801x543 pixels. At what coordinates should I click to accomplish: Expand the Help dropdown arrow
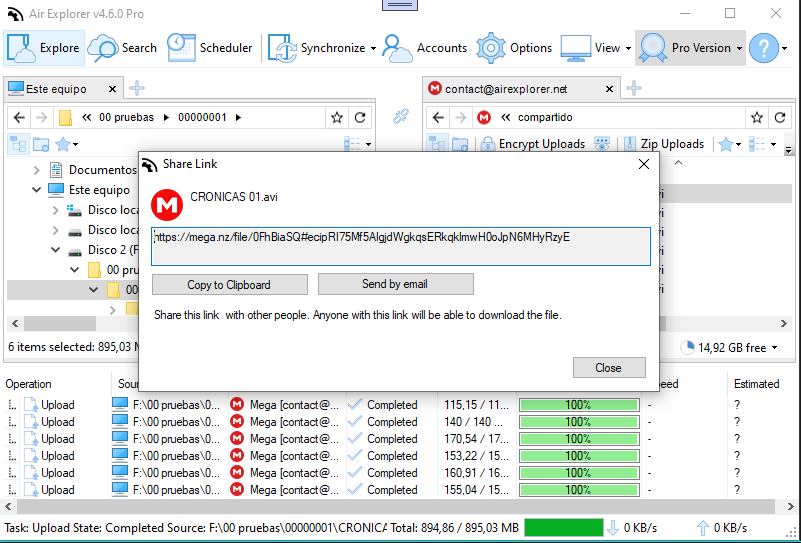785,49
